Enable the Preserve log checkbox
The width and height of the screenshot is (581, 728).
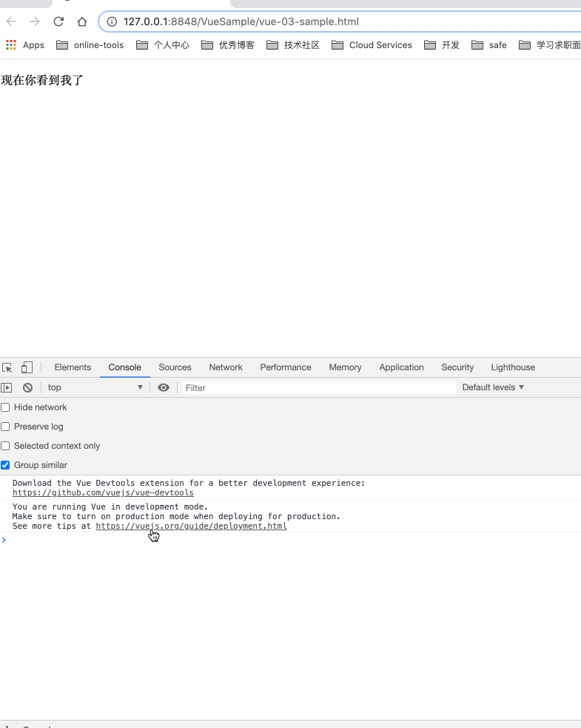point(5,427)
